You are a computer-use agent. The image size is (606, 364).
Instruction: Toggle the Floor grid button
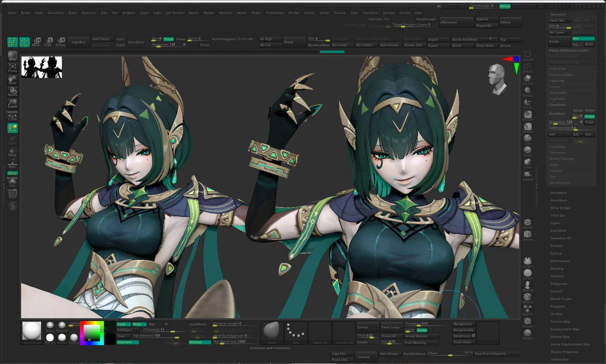(13, 164)
